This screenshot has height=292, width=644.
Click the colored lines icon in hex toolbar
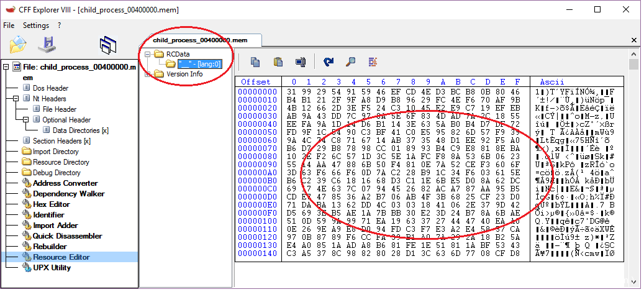tap(373, 62)
